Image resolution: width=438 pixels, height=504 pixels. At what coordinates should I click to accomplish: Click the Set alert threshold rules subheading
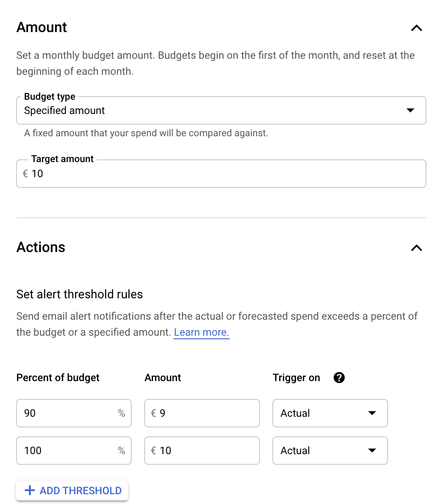[x=80, y=294]
